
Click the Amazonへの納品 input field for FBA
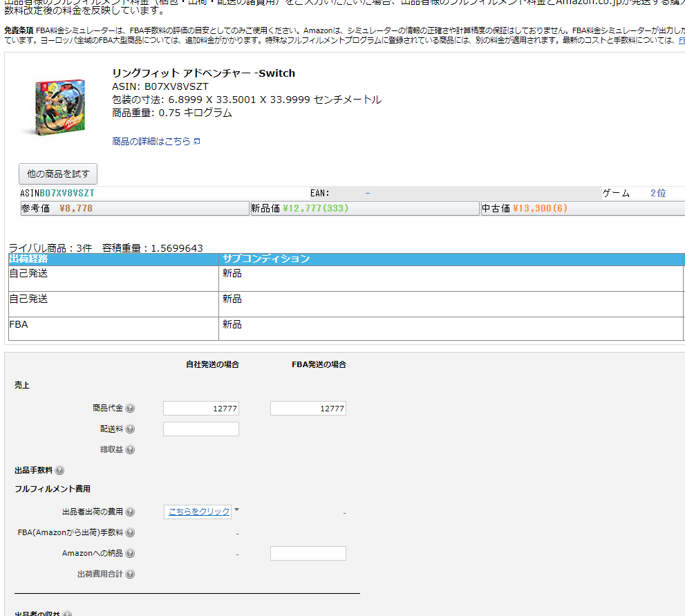tap(308, 553)
